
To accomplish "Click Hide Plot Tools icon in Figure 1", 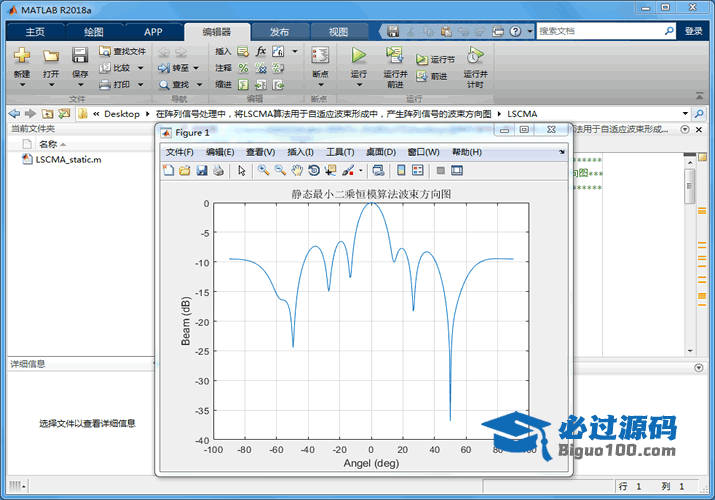I will 440,170.
